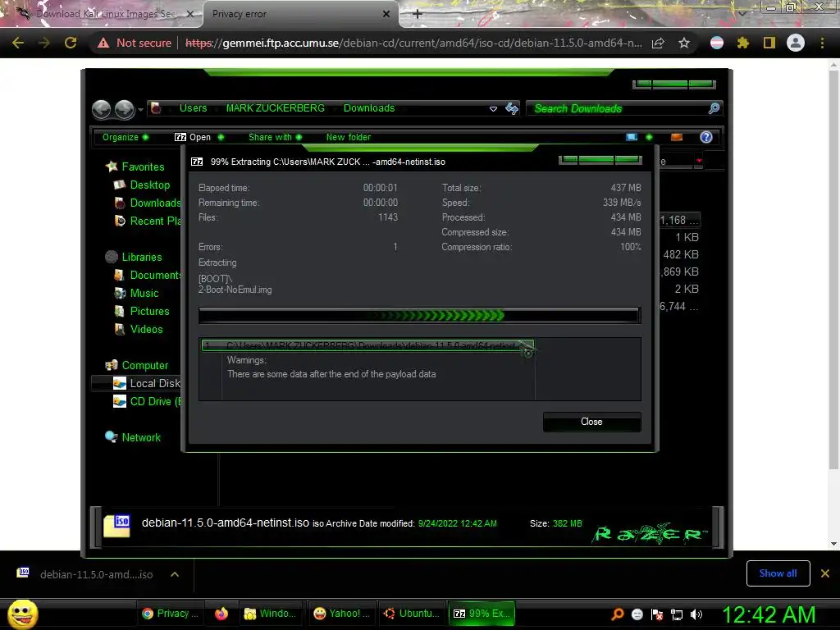Open the Organize dropdown menu
The image size is (840, 630).
126,137
